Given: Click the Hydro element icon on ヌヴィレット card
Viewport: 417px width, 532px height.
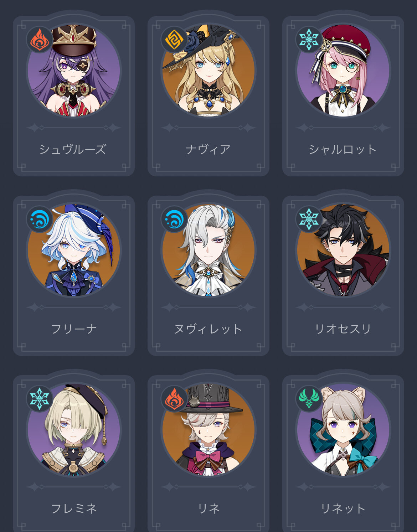Looking at the screenshot, I should [174, 219].
